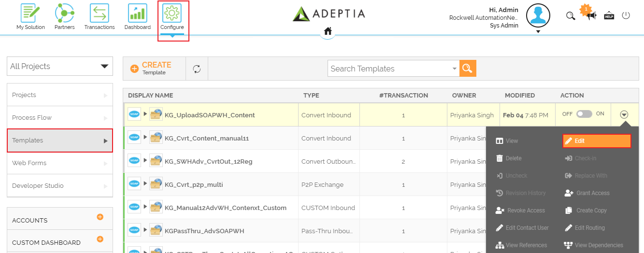Select Edit in the action menu
This screenshot has height=253, width=644.
click(597, 141)
